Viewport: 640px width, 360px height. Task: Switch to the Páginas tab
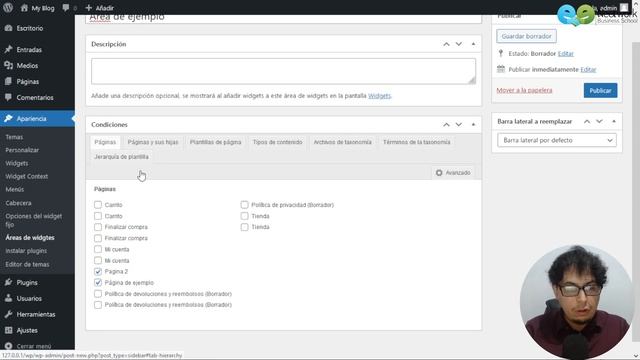coord(105,142)
